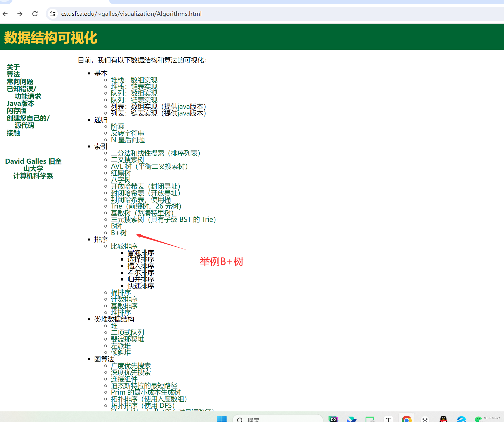Viewport: 504px width, 422px height.
Task: Open Trie（前缀树、26 元树）link
Action: coord(146,206)
